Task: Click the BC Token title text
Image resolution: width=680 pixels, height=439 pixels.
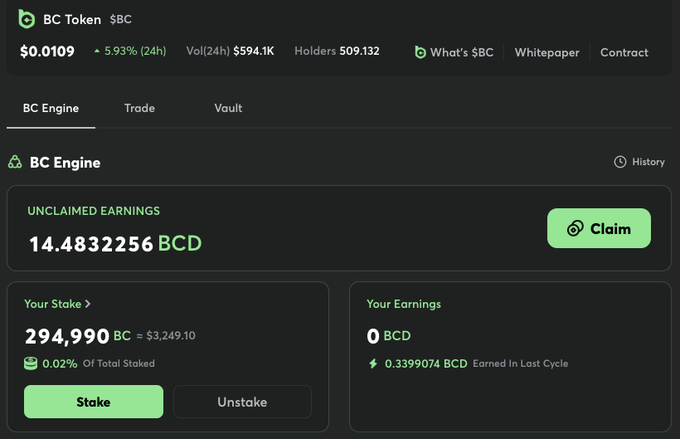Action: coord(72,20)
